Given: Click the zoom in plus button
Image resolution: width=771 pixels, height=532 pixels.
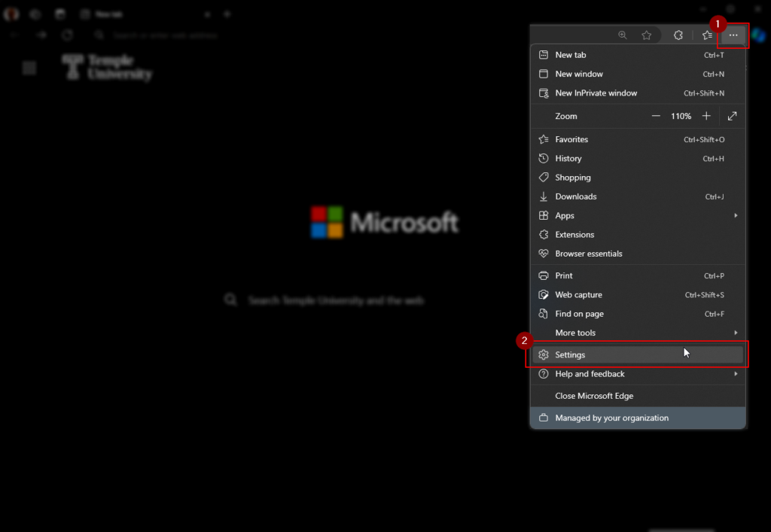Looking at the screenshot, I should coord(706,117).
